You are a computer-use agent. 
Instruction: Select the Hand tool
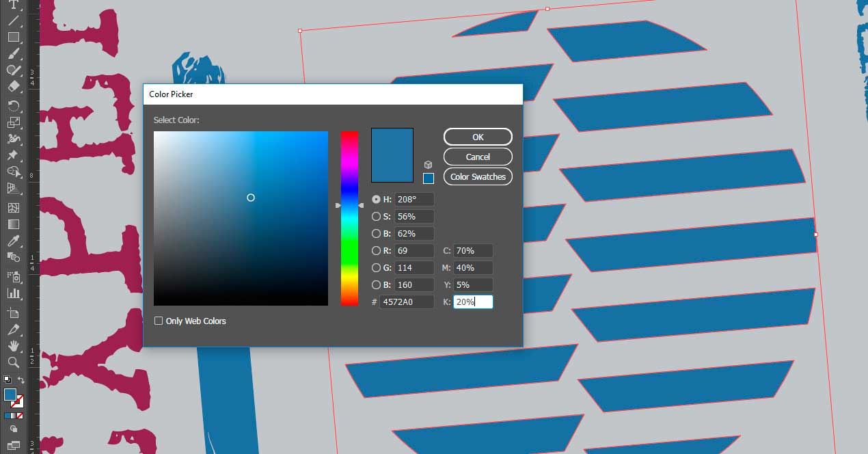[x=13, y=346]
